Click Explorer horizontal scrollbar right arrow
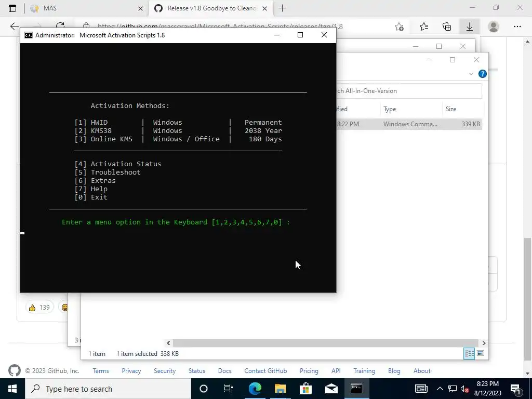The width and height of the screenshot is (532, 399). tap(484, 343)
